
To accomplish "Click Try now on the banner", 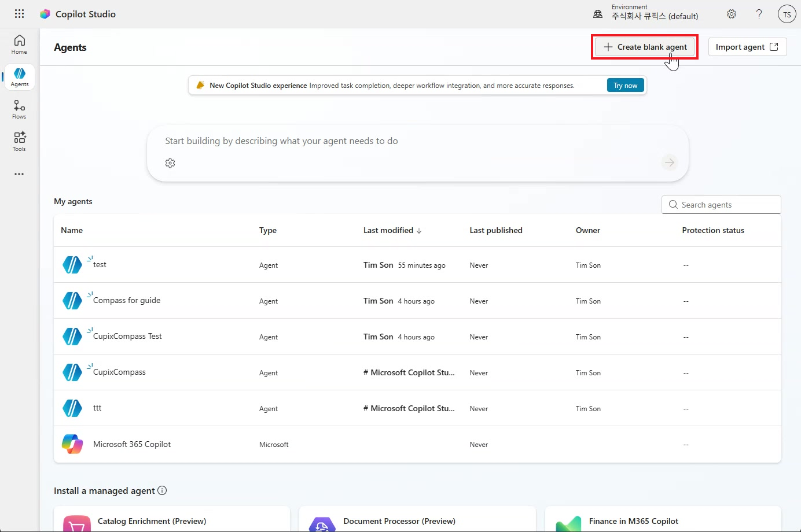I will click(625, 86).
